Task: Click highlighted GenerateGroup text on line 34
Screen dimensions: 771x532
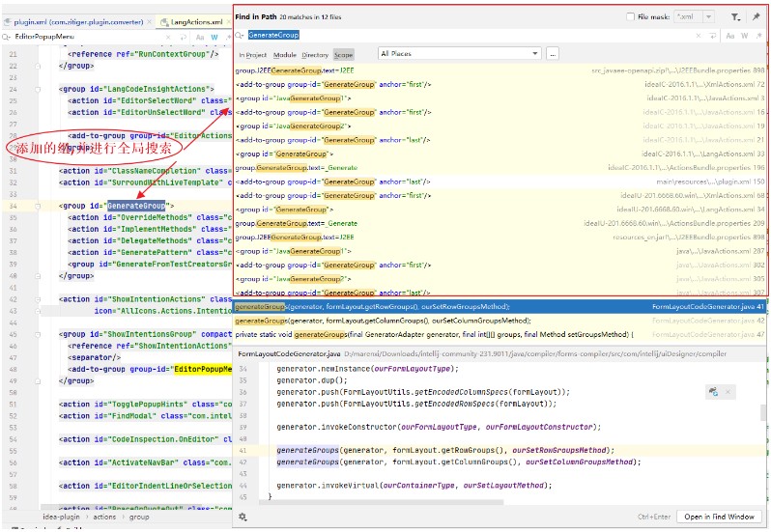Action: [136, 206]
